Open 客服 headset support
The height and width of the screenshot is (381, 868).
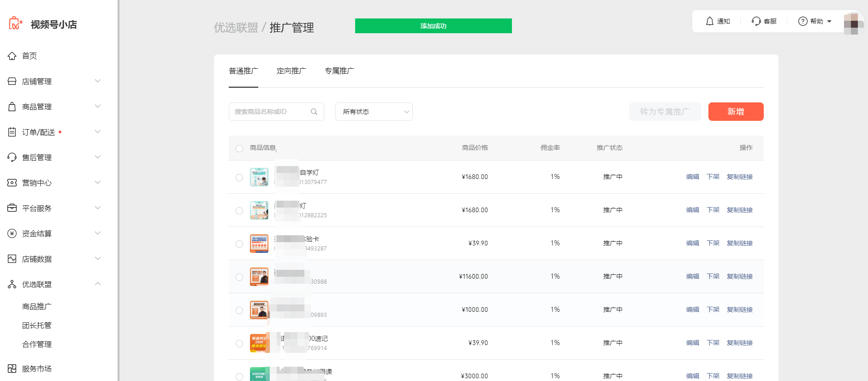pyautogui.click(x=764, y=21)
